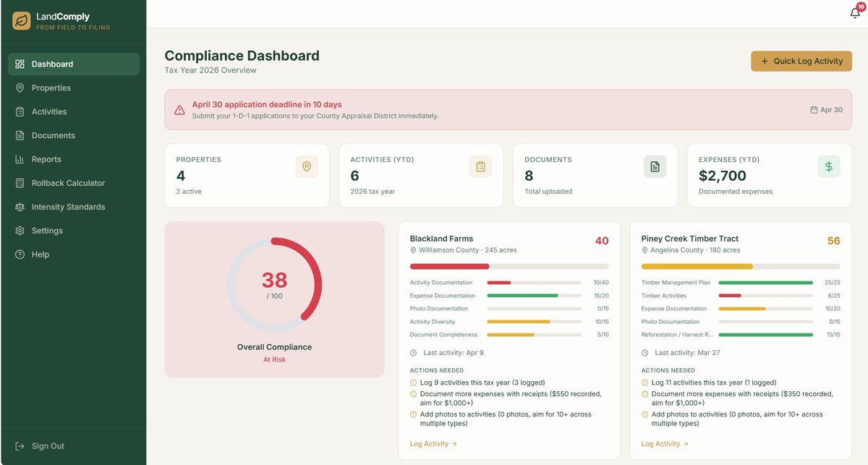Screen dimensions: 868x465
Task: Click clock icon beside Last activity: Apr 9
Action: coord(413,353)
